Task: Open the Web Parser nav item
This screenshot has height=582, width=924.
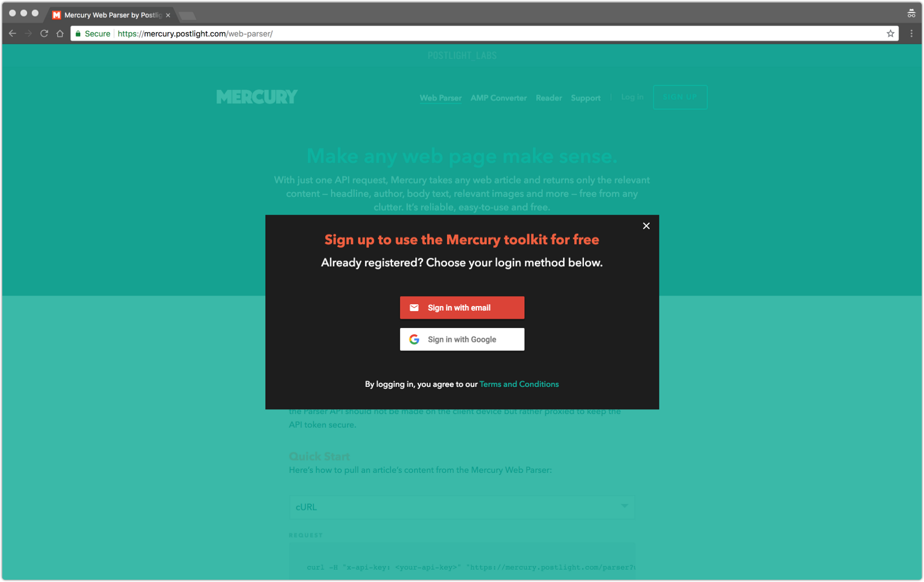Action: [x=441, y=98]
